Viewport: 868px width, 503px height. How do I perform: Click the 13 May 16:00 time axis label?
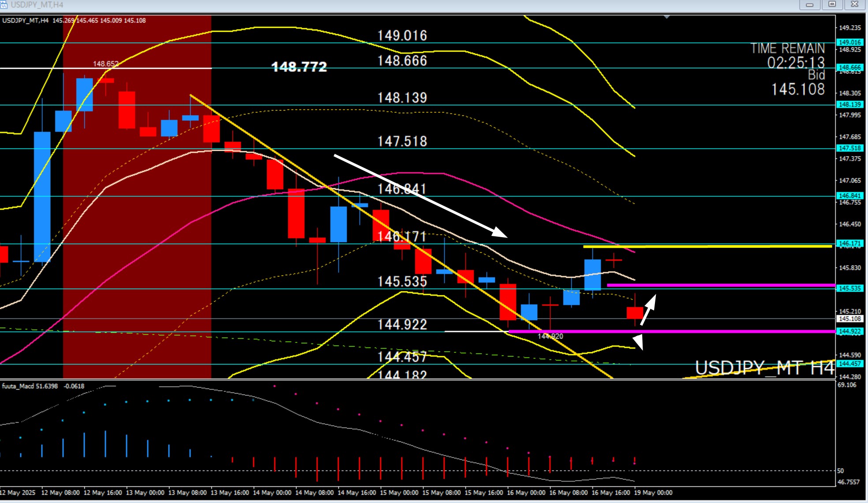(230, 492)
